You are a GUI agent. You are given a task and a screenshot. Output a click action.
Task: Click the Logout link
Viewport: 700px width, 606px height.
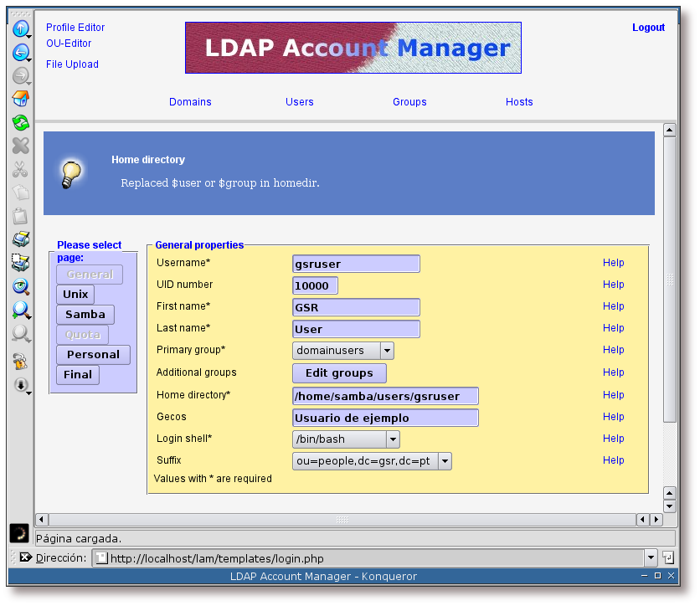pos(648,28)
